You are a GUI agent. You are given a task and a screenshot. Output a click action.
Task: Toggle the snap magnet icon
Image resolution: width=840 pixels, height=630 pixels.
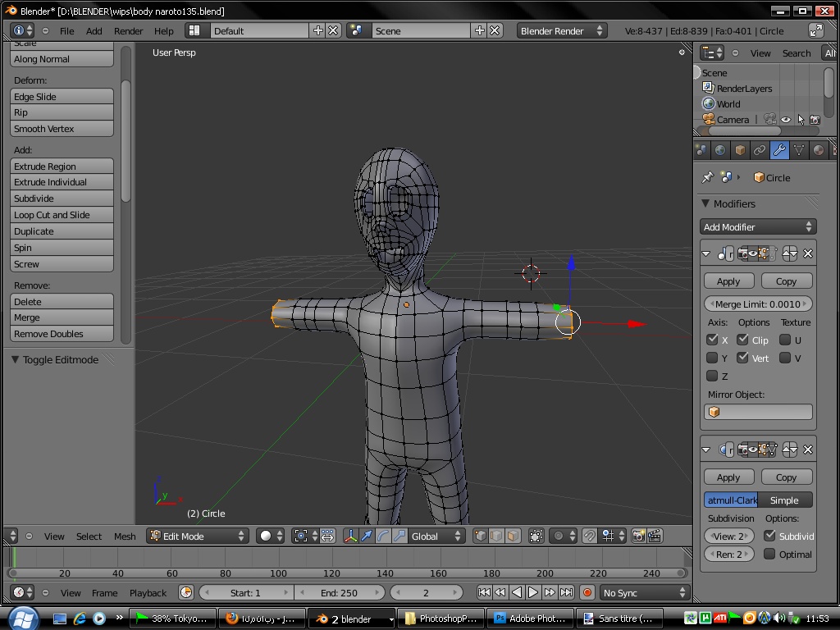click(x=589, y=536)
